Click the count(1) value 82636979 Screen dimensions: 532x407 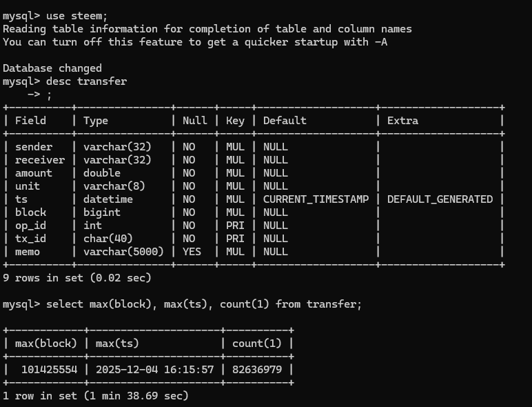(257, 370)
